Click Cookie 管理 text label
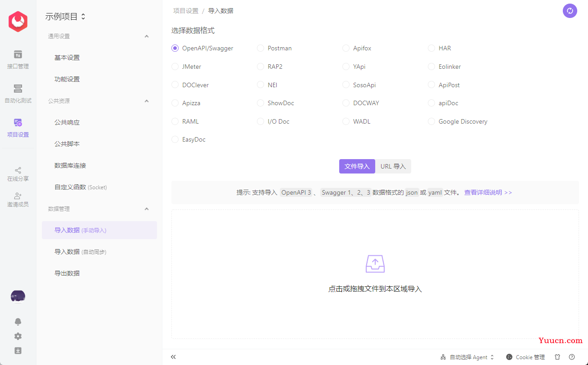 (530, 357)
